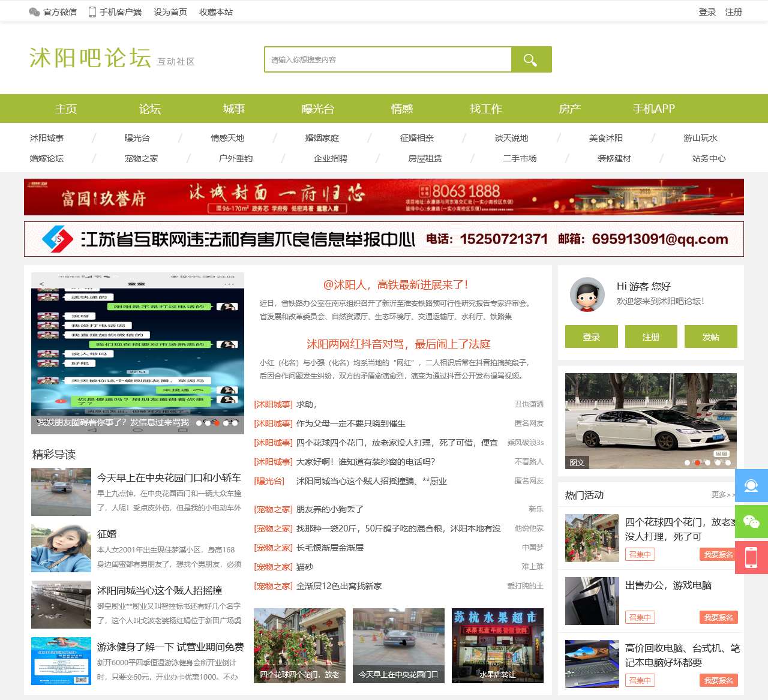
Task: Open the 征婚 post thumbnail photo
Action: coord(61,548)
